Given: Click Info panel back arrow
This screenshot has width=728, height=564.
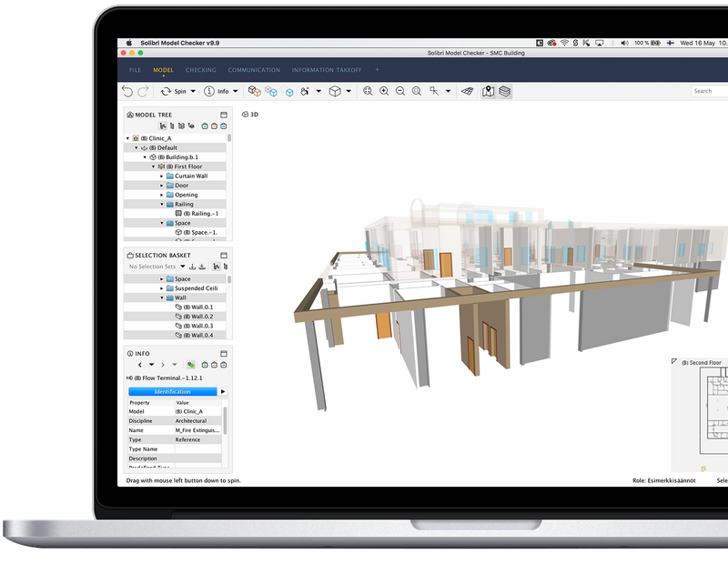Looking at the screenshot, I should tap(139, 365).
